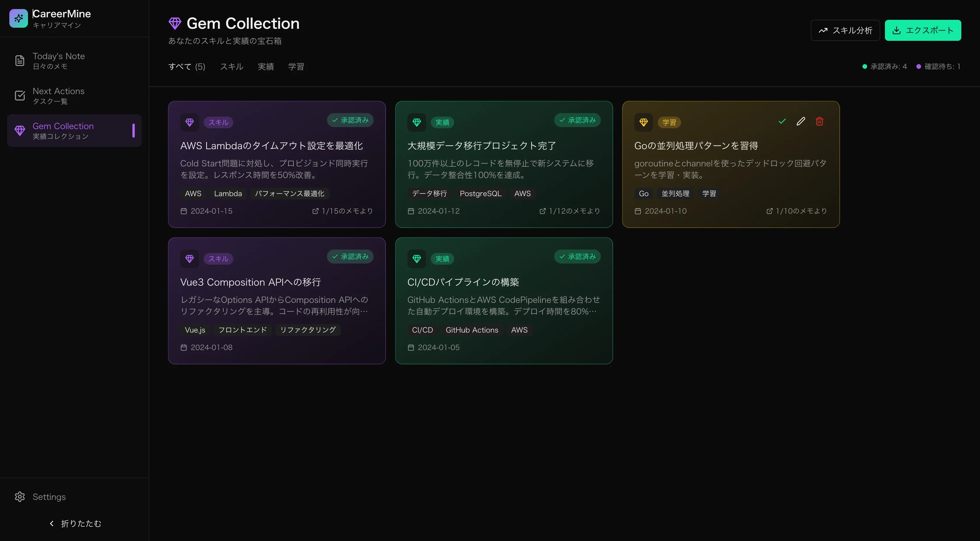980x541 pixels.
Task: Open スキル分析 analysis
Action: [845, 30]
